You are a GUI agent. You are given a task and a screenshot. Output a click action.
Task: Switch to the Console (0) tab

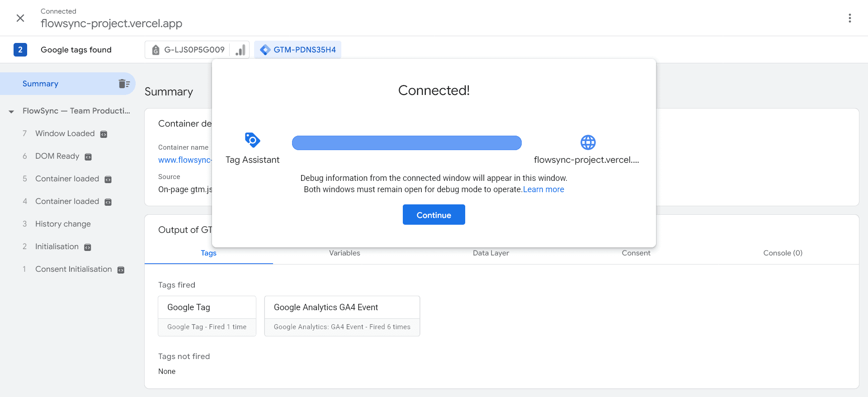[x=783, y=253]
